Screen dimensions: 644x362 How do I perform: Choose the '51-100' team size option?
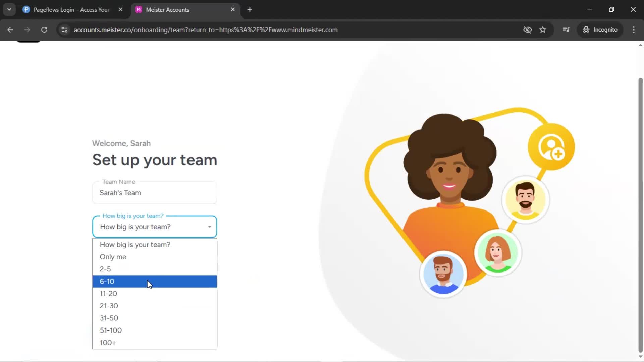(x=155, y=330)
